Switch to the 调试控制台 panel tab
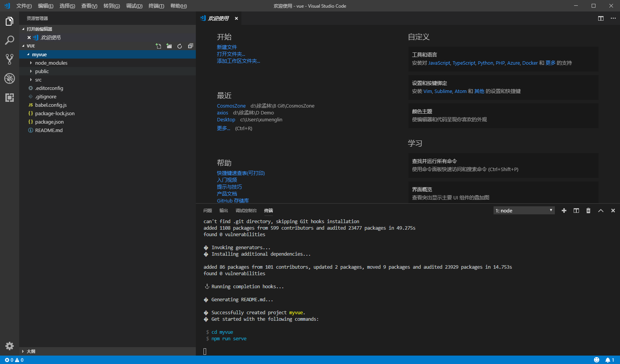 tap(246, 211)
